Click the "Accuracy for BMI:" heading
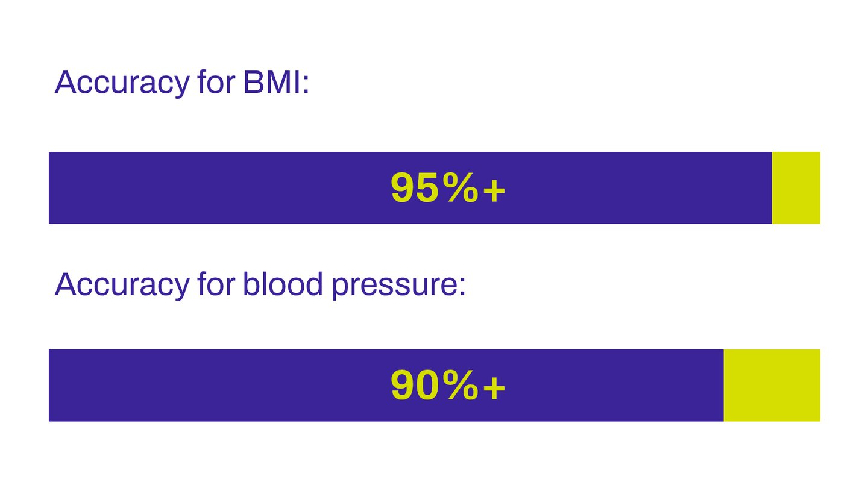The width and height of the screenshot is (868, 488). tap(181, 83)
